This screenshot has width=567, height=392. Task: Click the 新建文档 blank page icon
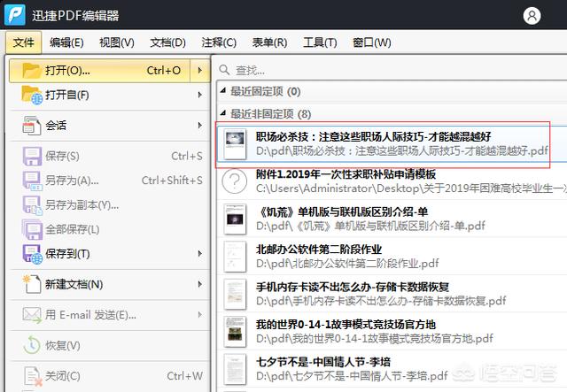[x=32, y=284]
